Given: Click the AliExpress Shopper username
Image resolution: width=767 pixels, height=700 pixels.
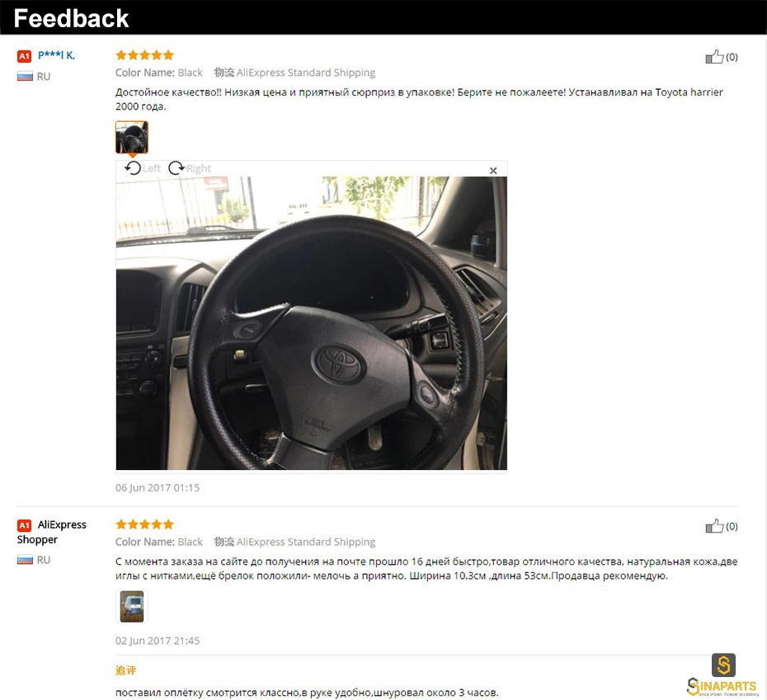Looking at the screenshot, I should [51, 532].
